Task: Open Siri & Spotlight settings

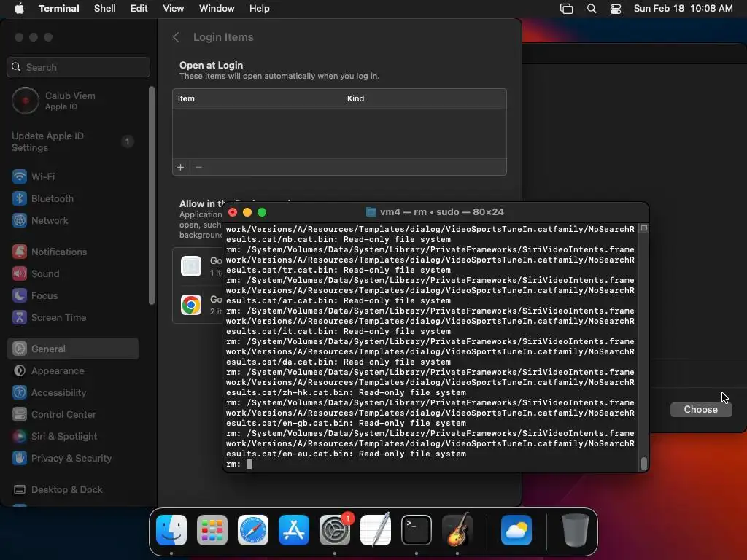Action: [x=74, y=436]
